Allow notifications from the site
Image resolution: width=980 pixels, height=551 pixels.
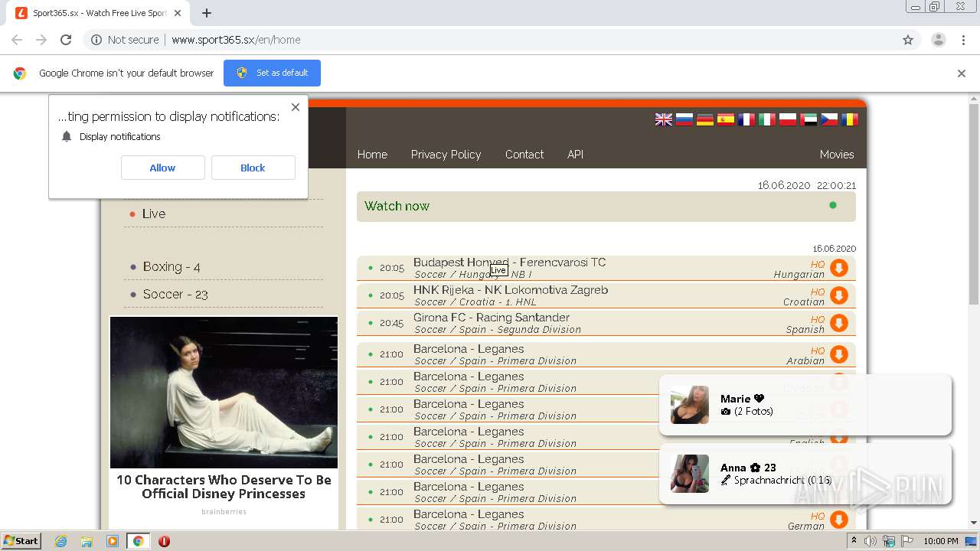162,168
